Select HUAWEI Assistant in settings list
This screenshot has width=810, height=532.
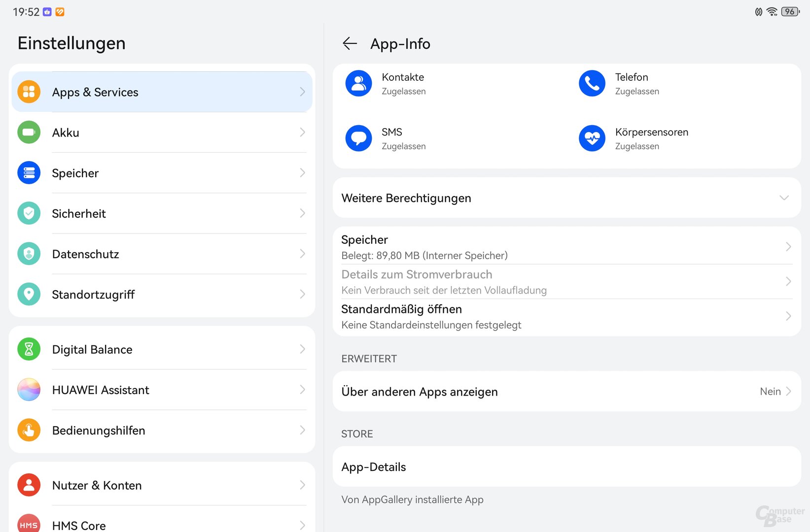(x=162, y=390)
